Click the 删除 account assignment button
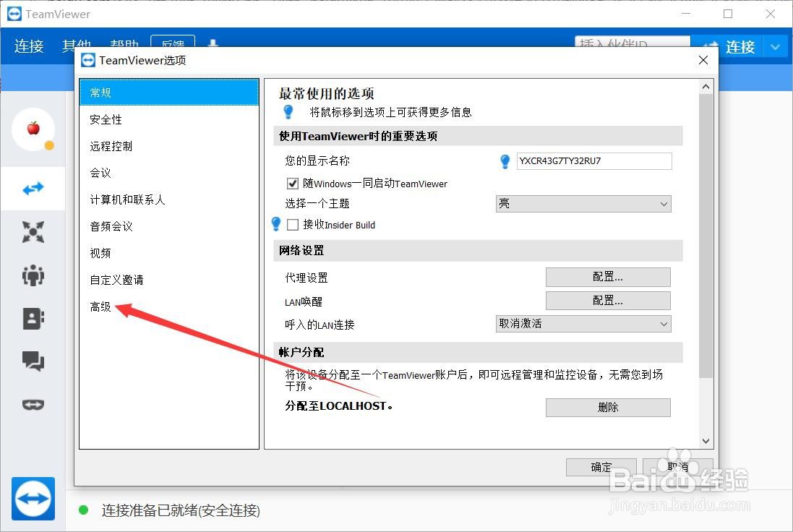Image resolution: width=793 pixels, height=532 pixels. pyautogui.click(x=608, y=408)
